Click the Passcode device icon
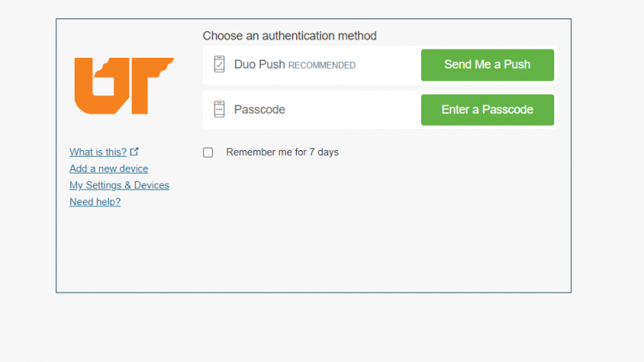 click(x=219, y=110)
